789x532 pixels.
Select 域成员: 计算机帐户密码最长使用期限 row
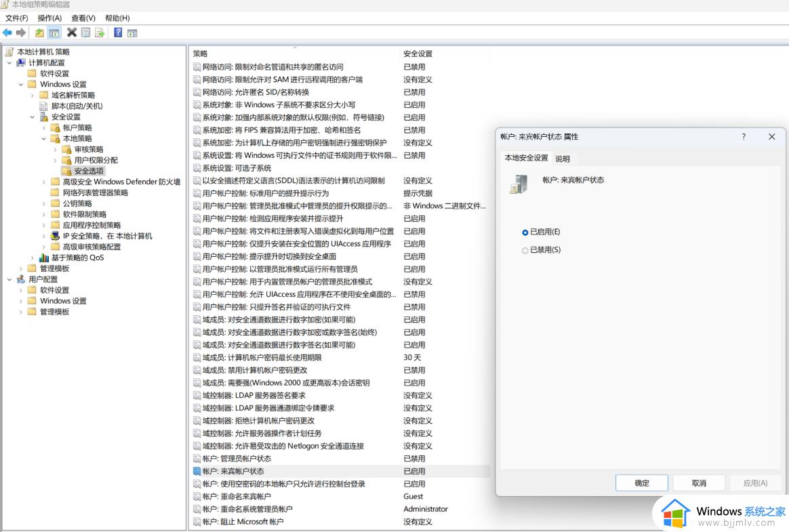click(340, 357)
